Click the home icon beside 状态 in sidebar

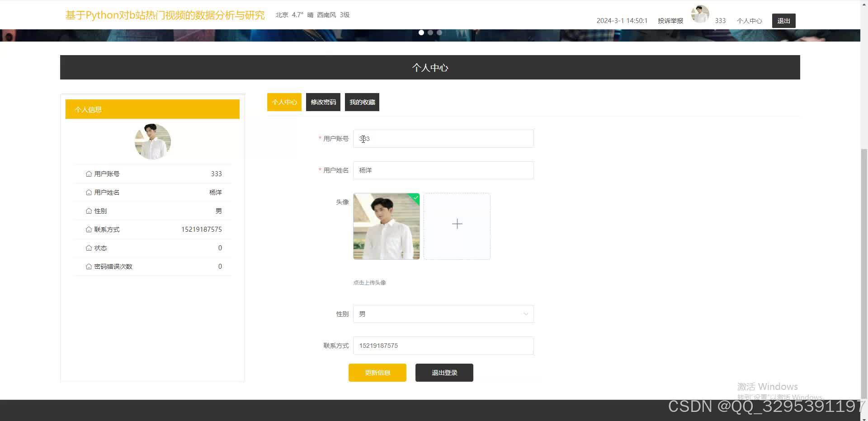pyautogui.click(x=89, y=248)
